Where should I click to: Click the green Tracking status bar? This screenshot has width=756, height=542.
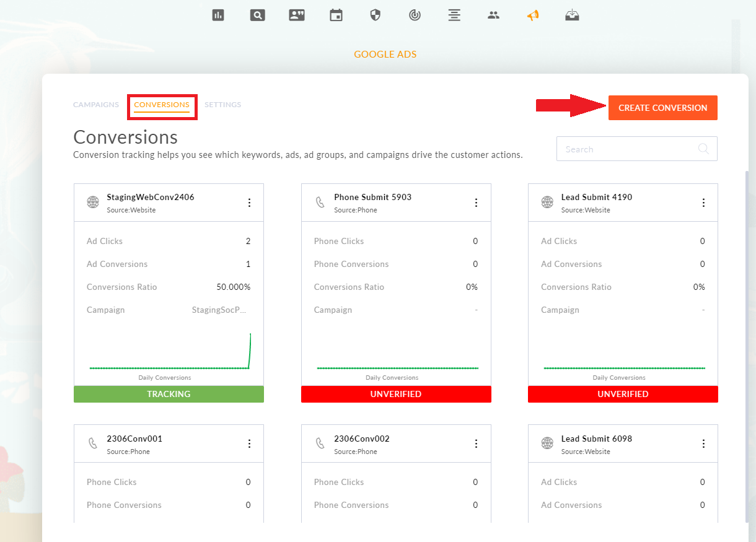[169, 394]
